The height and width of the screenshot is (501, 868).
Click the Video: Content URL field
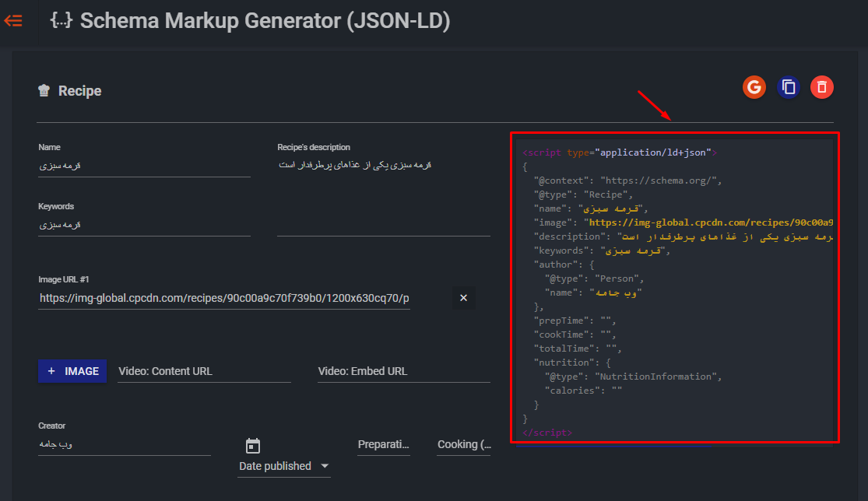[x=204, y=371]
